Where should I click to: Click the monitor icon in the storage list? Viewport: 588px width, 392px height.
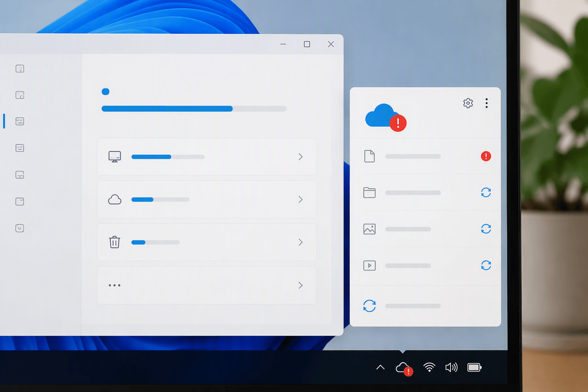pyautogui.click(x=115, y=157)
